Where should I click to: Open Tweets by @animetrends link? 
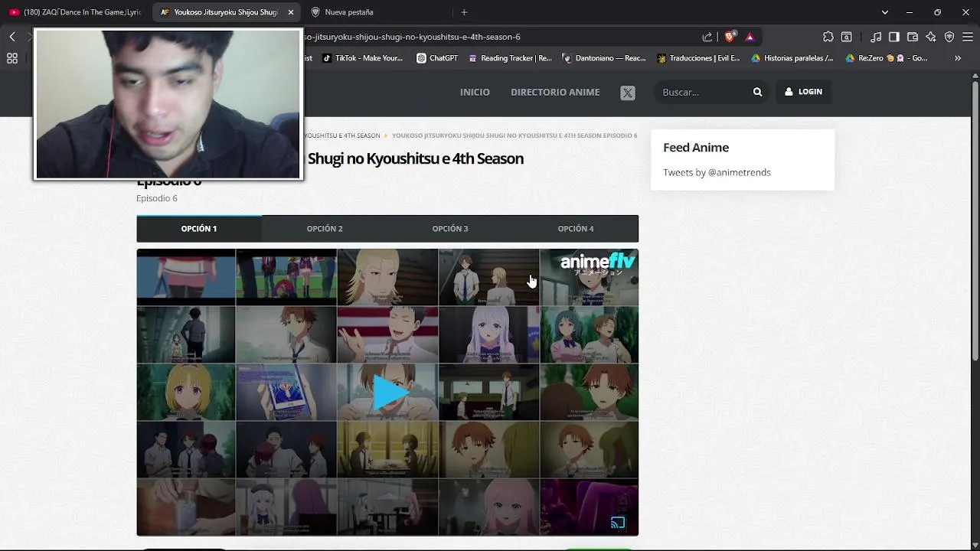717,172
